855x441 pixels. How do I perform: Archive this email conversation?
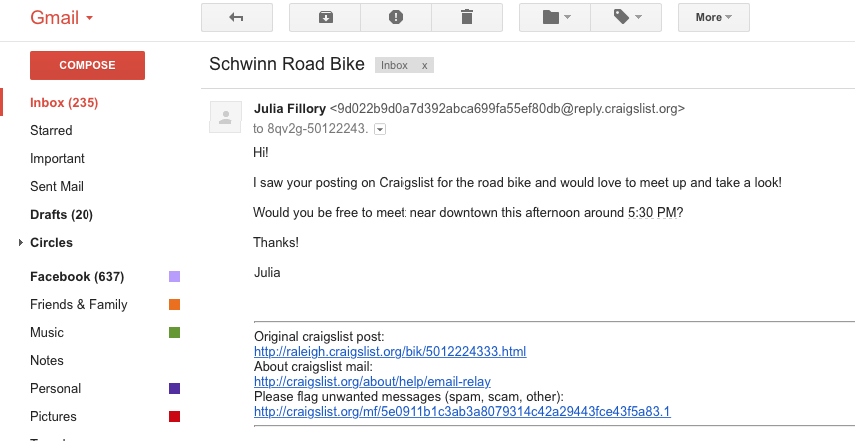pyautogui.click(x=324, y=17)
